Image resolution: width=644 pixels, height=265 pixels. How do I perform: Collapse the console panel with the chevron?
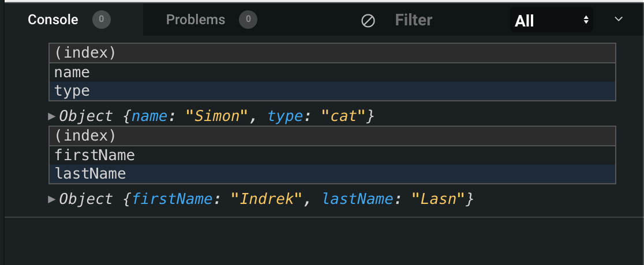coord(619,20)
